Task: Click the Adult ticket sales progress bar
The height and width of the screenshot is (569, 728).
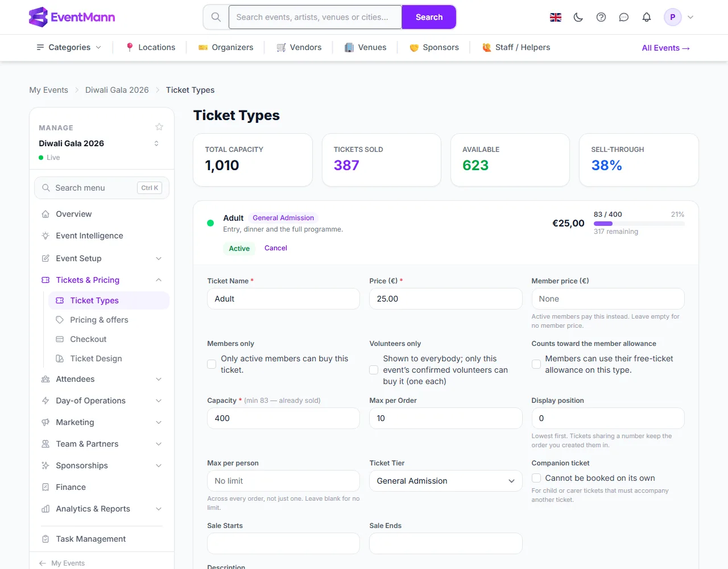Action: tap(639, 224)
